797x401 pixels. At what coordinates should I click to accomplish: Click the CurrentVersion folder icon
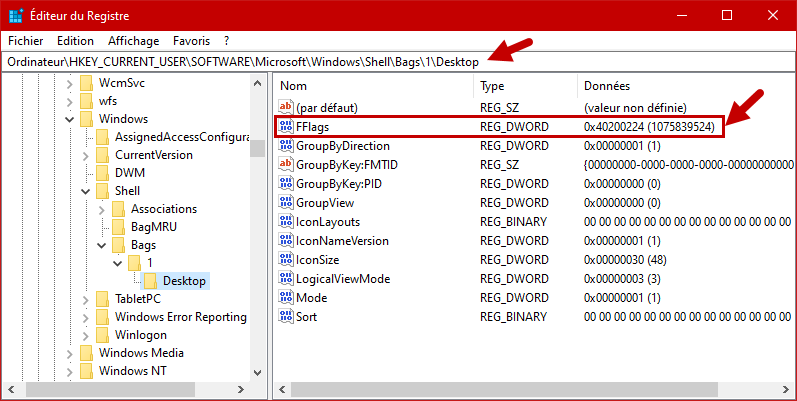pyautogui.click(x=103, y=155)
